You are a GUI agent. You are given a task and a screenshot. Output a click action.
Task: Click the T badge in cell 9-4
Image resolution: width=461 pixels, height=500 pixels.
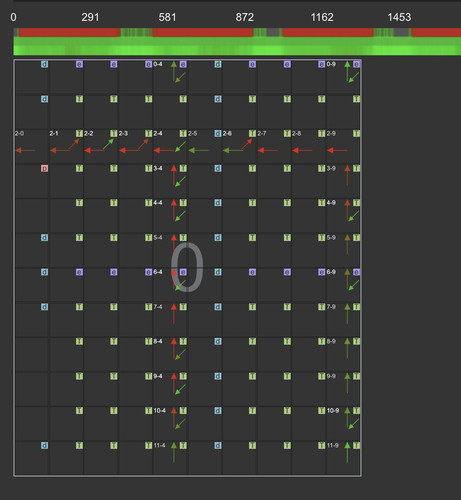[183, 376]
